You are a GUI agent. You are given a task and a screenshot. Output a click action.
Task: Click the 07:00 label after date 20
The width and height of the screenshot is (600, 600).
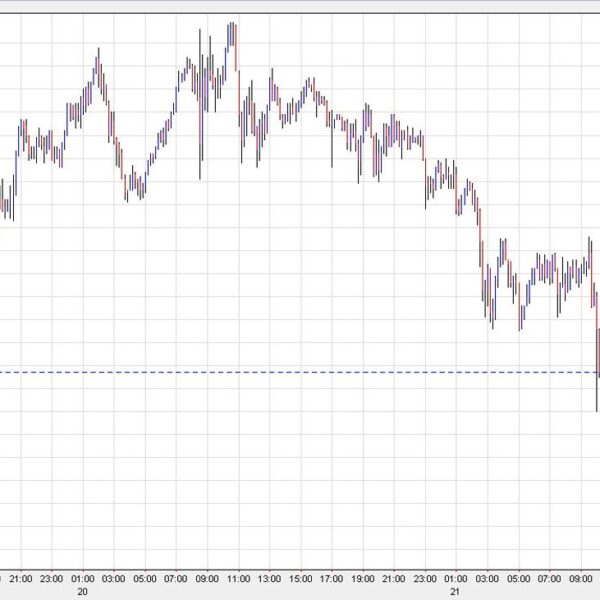pos(176,579)
